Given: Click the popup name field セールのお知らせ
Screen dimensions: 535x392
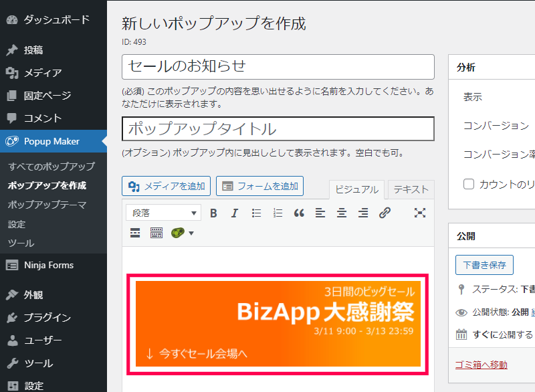Looking at the screenshot, I should pyautogui.click(x=278, y=67).
